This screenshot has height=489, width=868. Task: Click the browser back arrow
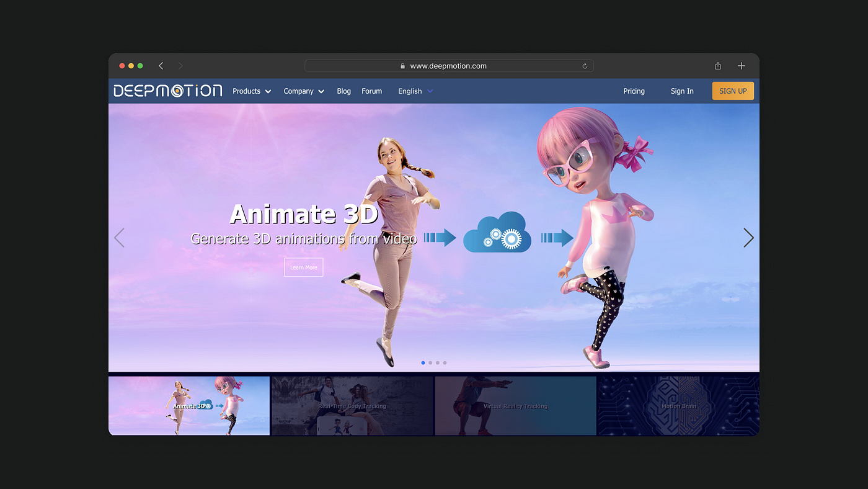(x=161, y=65)
